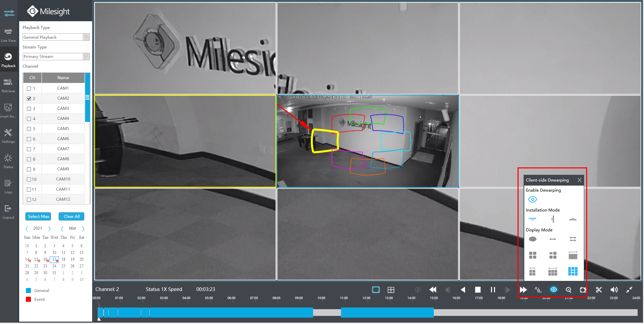644x324 pixels.
Task: Open the Retrieve section in sidebar
Action: coord(8,86)
